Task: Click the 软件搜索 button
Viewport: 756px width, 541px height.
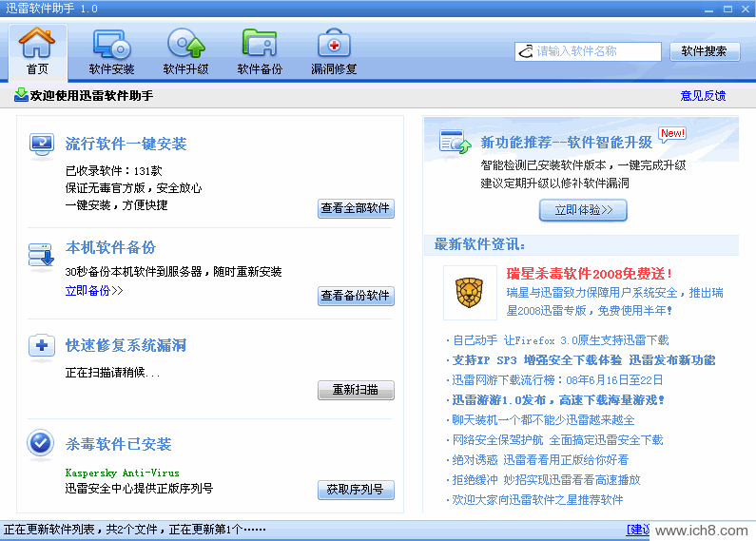Action: point(705,51)
